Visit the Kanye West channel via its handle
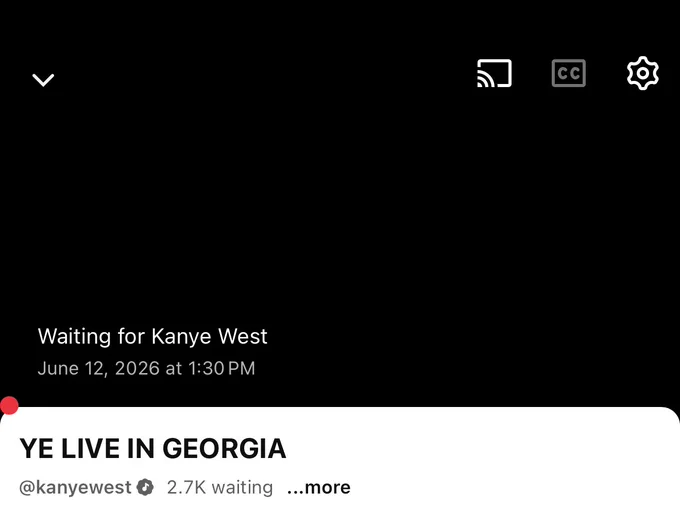Screen dimensions: 680x509 click(x=75, y=488)
